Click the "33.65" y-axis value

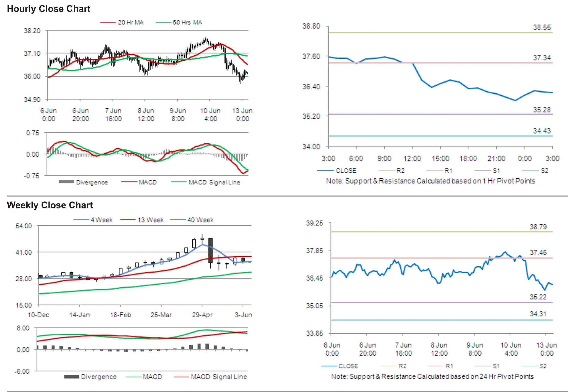click(x=315, y=333)
